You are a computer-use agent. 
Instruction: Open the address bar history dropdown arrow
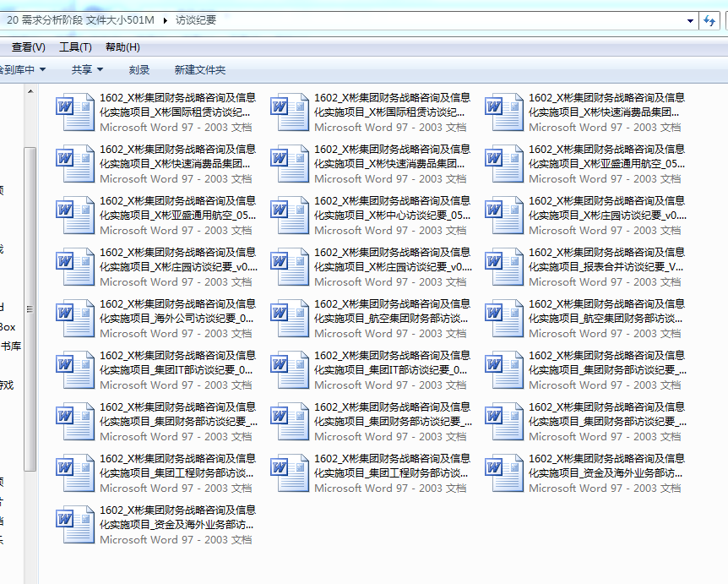tap(690, 20)
